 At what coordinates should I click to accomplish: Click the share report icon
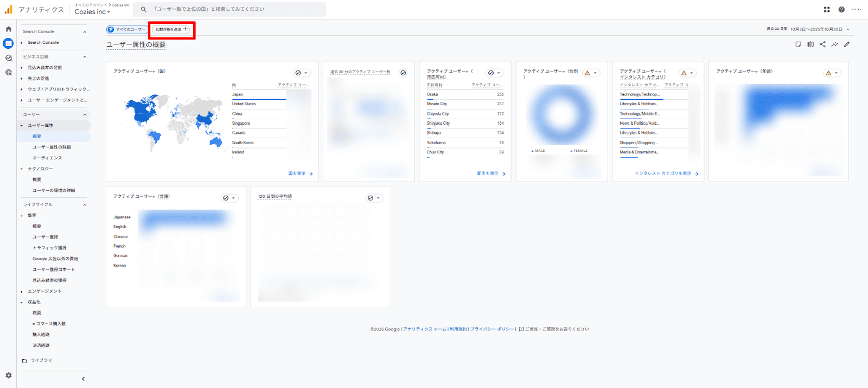(x=822, y=44)
